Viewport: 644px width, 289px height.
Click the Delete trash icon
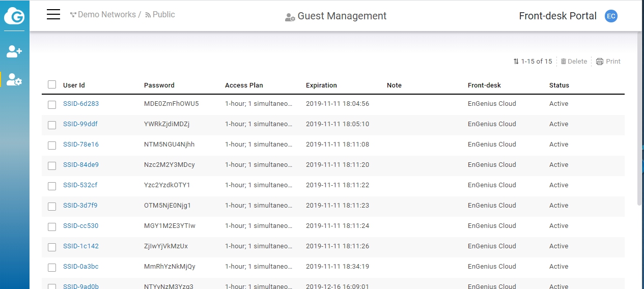pyautogui.click(x=564, y=62)
